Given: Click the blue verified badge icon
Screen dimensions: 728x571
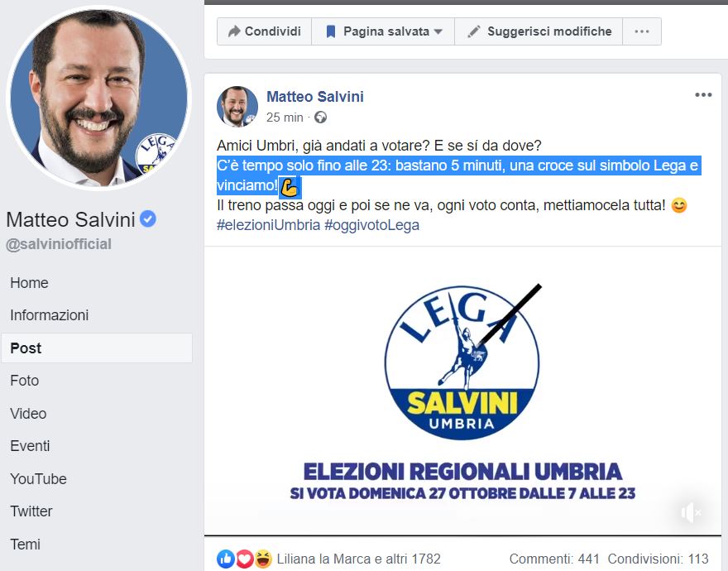Looking at the screenshot, I should click(147, 218).
